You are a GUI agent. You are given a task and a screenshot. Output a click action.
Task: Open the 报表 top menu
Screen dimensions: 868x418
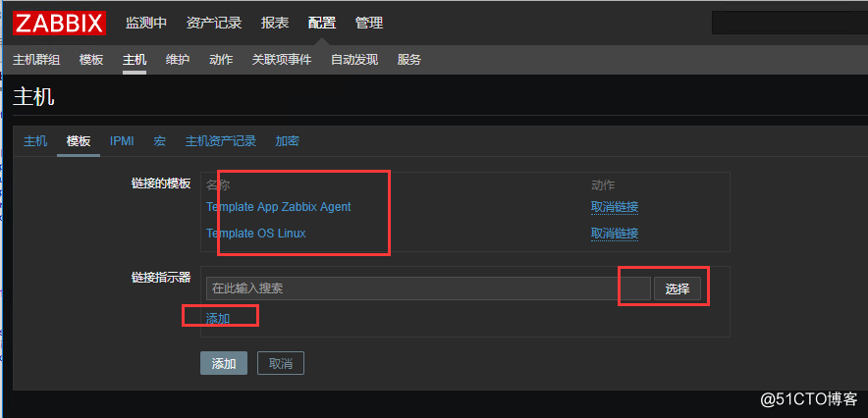coord(275,24)
